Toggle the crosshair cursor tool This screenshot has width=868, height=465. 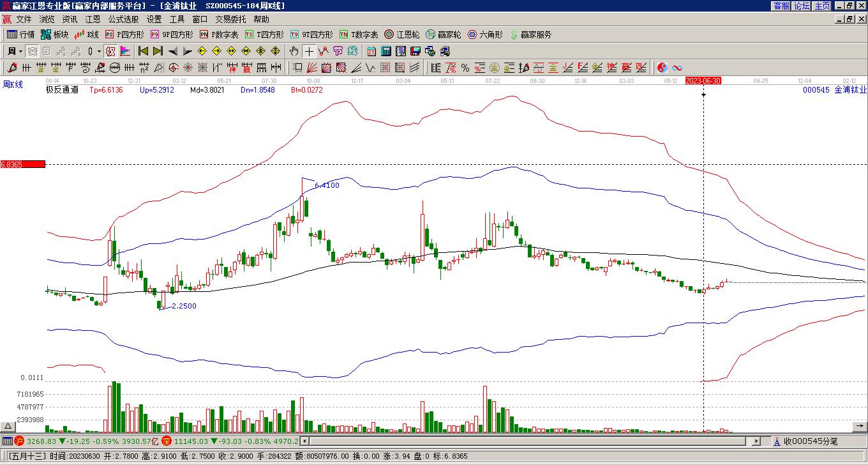click(x=309, y=51)
